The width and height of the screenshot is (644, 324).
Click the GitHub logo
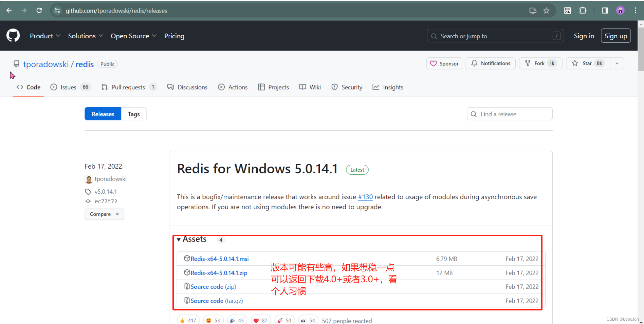(x=13, y=36)
